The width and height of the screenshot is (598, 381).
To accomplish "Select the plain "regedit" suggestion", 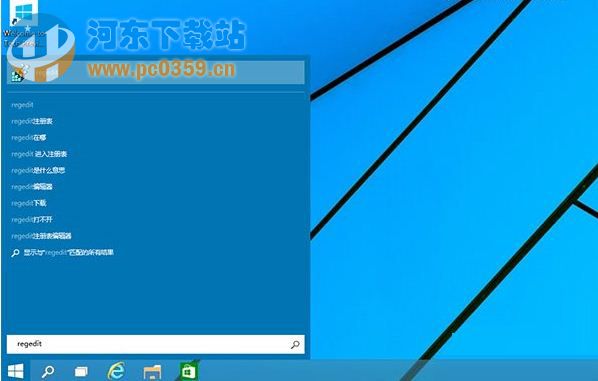I will [22, 105].
